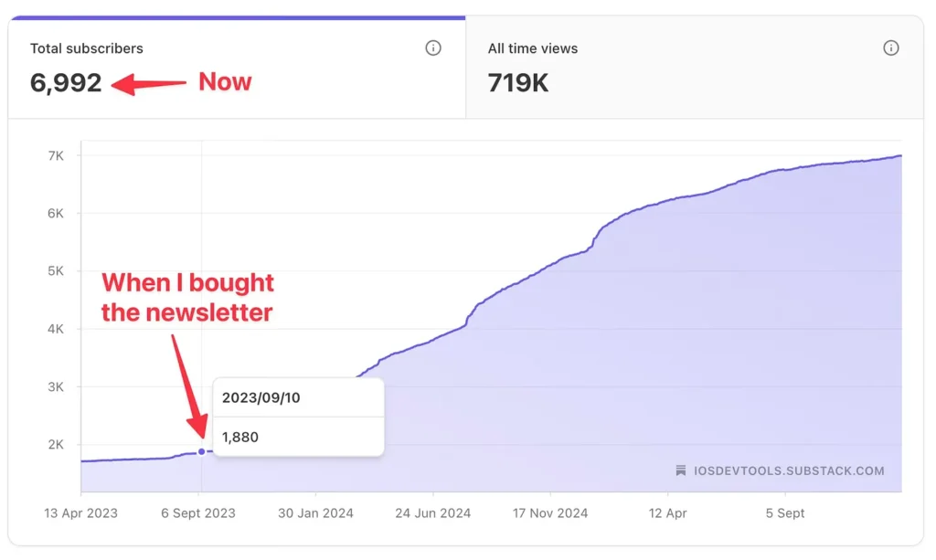Viewport: 936px width, 560px height.
Task: Click the 719K views figure
Action: [x=517, y=83]
